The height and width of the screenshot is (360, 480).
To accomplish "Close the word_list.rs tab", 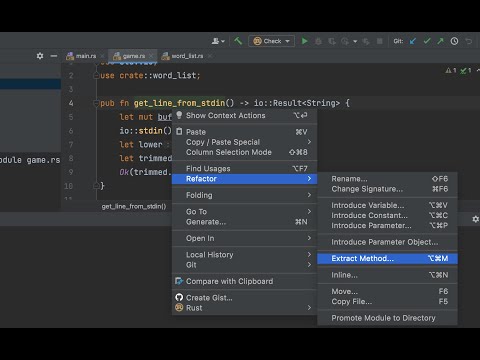I will pos(210,56).
